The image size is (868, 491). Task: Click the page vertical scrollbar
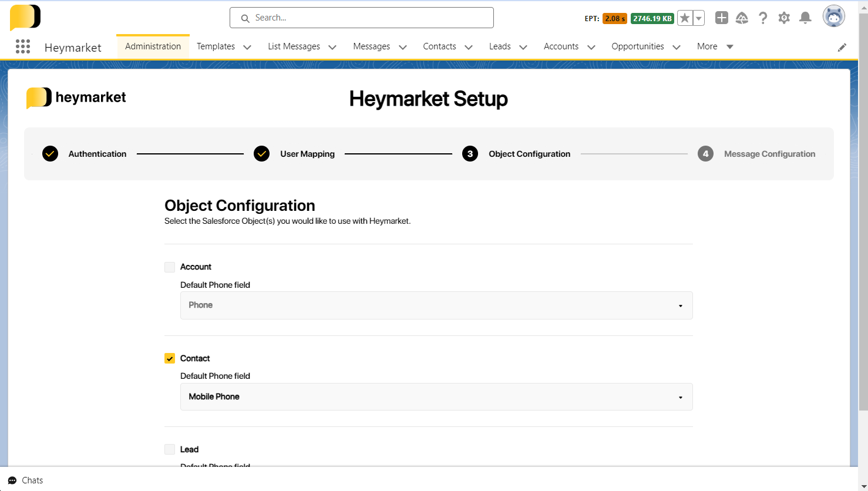click(x=863, y=211)
